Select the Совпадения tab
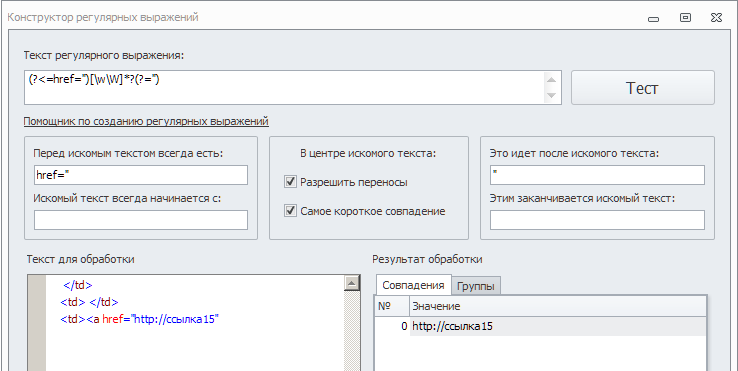This screenshot has width=738, height=371. point(413,285)
